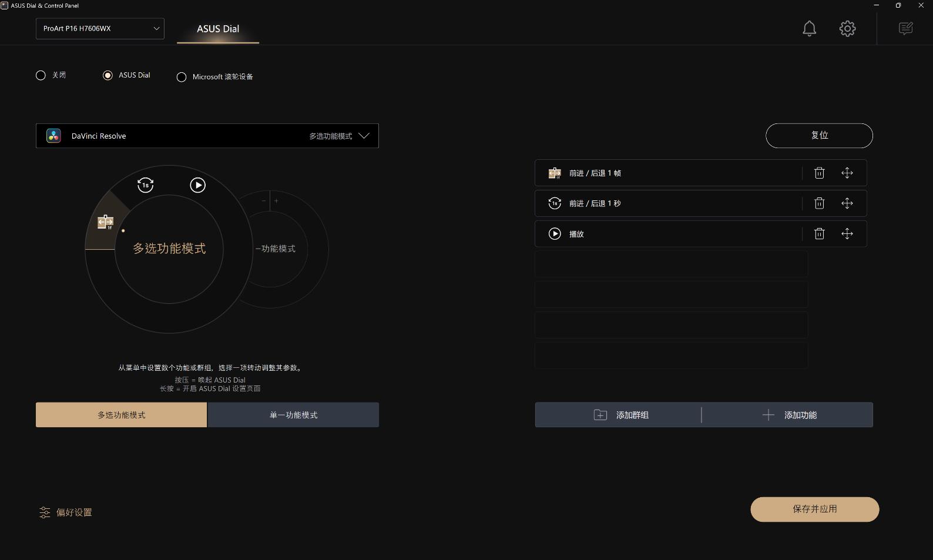The height and width of the screenshot is (560, 933).
Task: Switch to 多选功能模式 tab
Action: (x=122, y=415)
